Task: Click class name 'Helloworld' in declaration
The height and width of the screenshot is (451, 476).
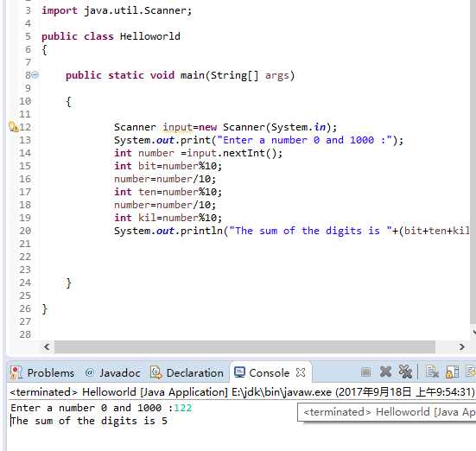Action: coord(150,36)
